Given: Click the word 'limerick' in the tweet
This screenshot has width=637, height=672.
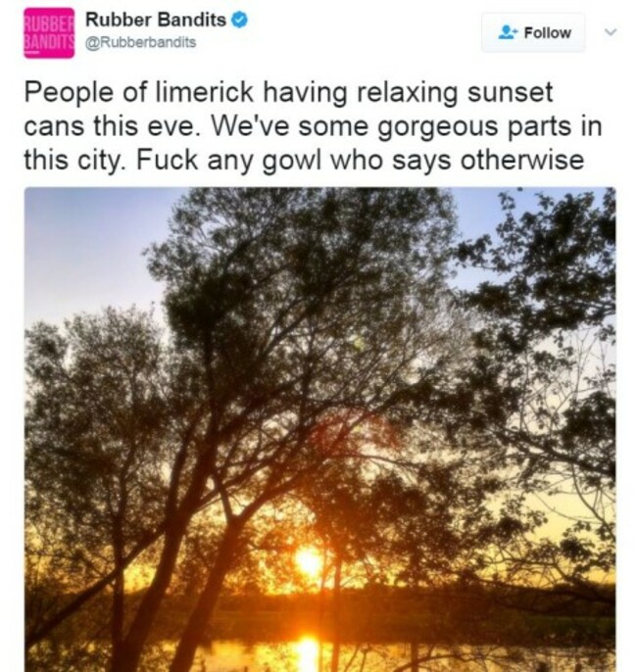Looking at the screenshot, I should pyautogui.click(x=204, y=92).
